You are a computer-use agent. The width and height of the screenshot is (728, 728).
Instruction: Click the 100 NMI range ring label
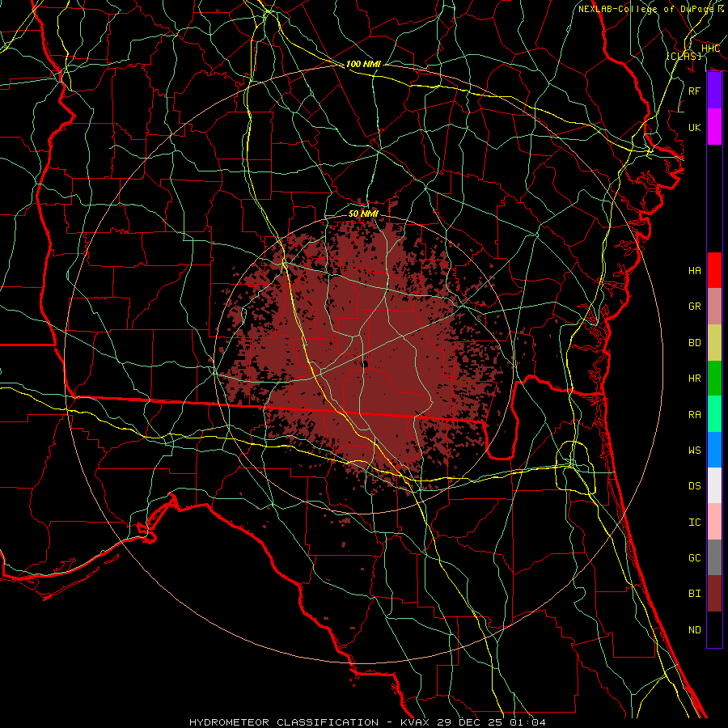[363, 64]
